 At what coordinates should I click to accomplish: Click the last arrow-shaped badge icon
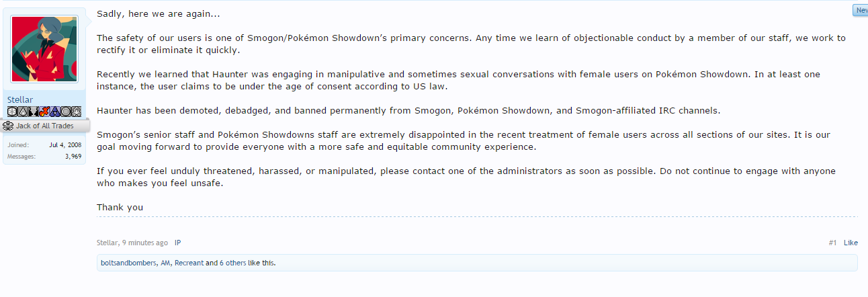coord(76,112)
